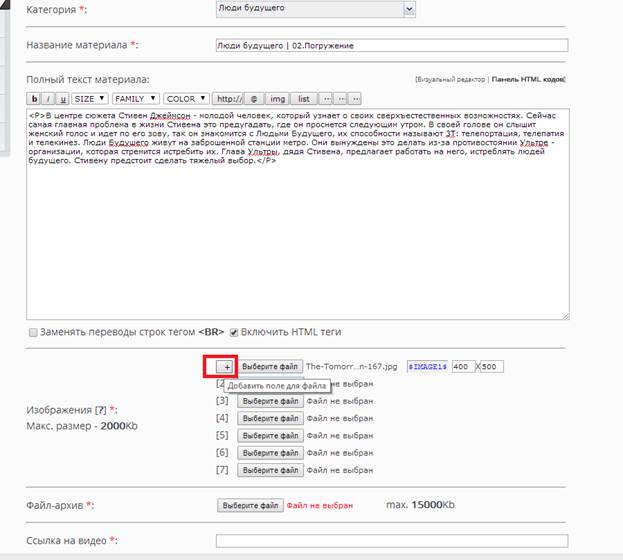Apply italic with the i toolbar button
The image size is (623, 560).
pos(48,99)
